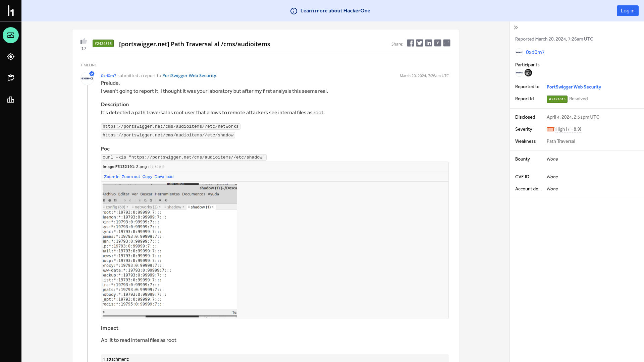Click the Impact heading

point(110,328)
